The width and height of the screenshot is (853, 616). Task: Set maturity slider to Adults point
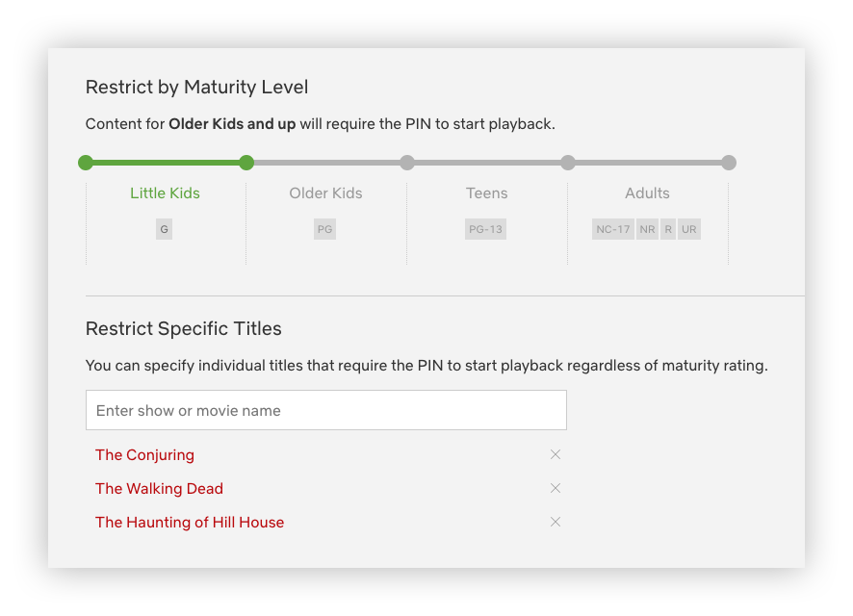pyautogui.click(x=568, y=163)
